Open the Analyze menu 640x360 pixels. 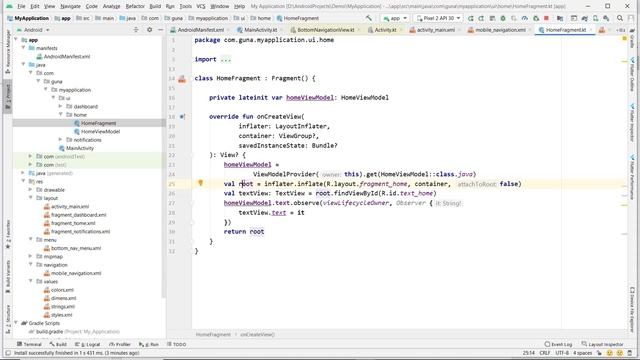coord(111,7)
